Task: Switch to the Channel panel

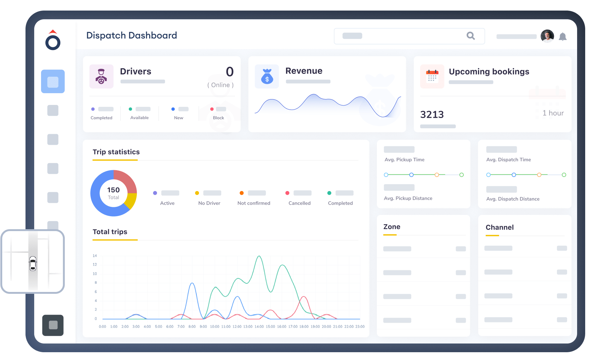Action: tap(500, 227)
